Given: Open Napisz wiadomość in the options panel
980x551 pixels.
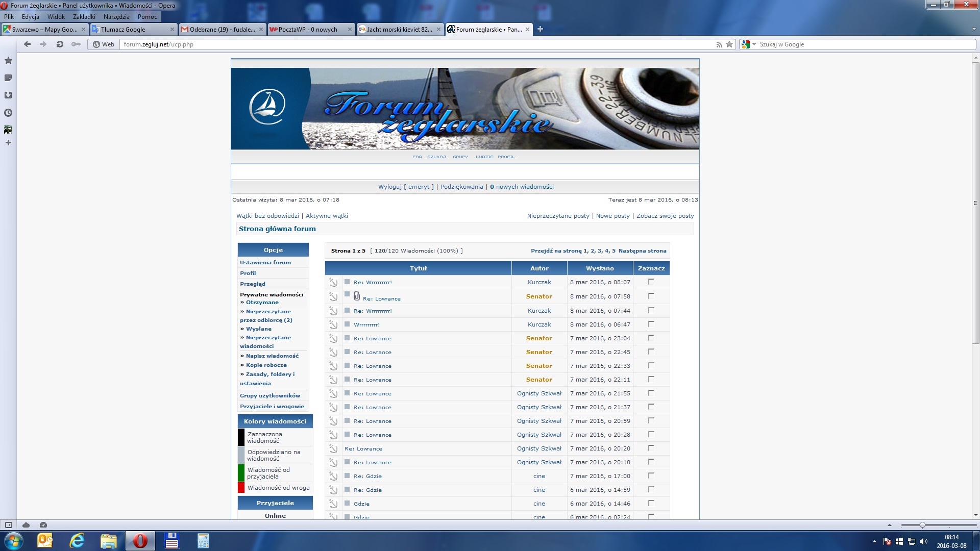Looking at the screenshot, I should click(x=272, y=356).
